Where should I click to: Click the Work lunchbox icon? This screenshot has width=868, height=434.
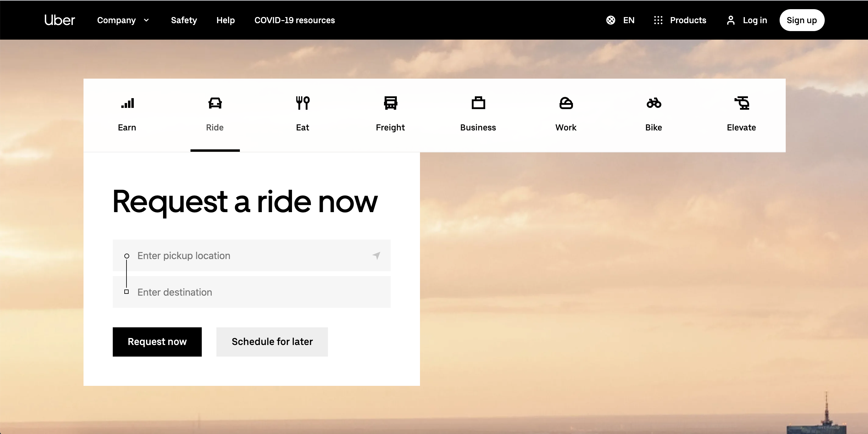point(566,103)
